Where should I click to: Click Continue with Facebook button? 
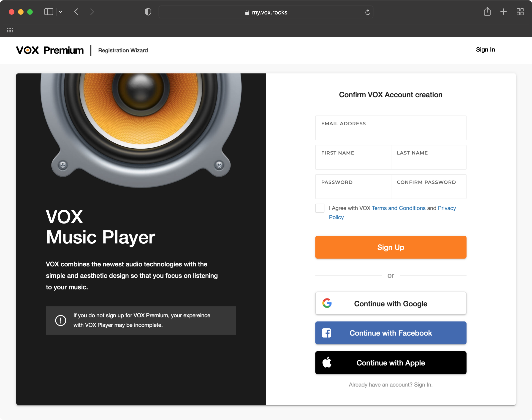391,333
